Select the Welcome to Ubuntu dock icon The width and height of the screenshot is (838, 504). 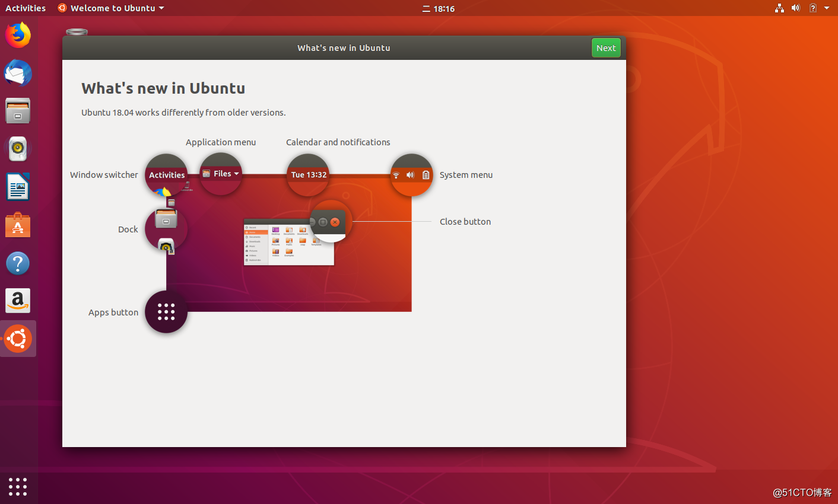coord(18,339)
